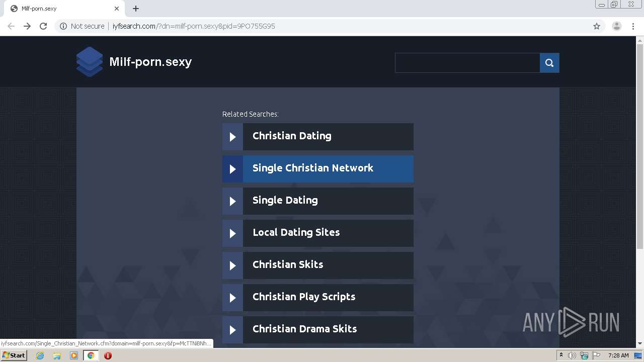Open the Christian Play Scripts link

[304, 297]
